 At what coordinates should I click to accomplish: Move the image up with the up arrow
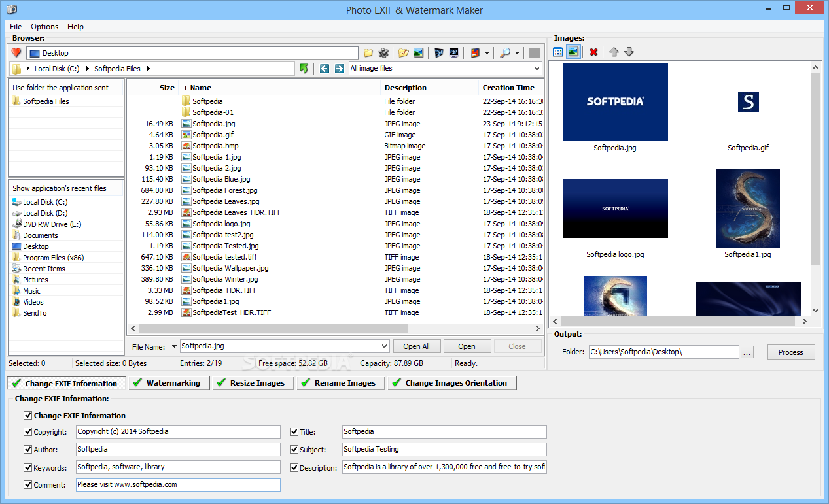(x=614, y=52)
